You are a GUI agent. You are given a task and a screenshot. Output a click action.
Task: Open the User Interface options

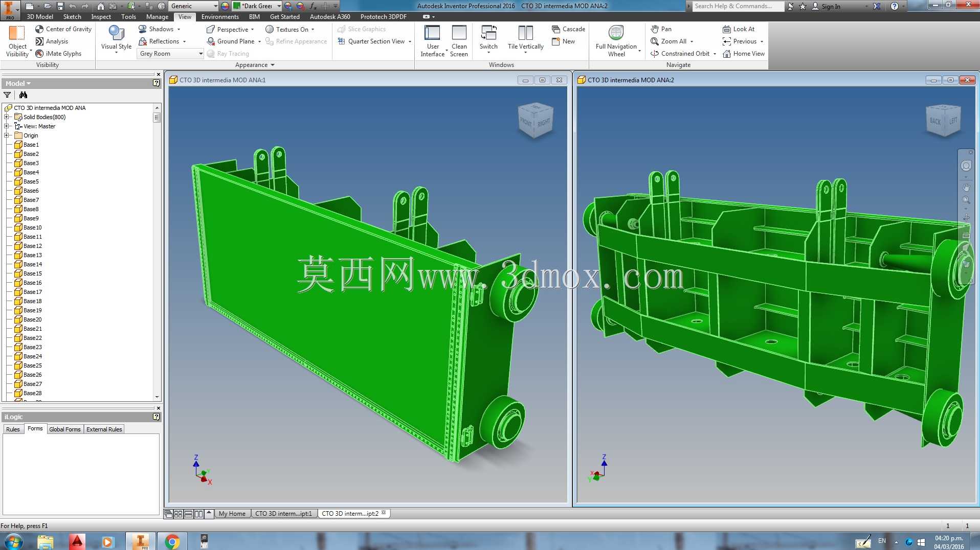[432, 41]
